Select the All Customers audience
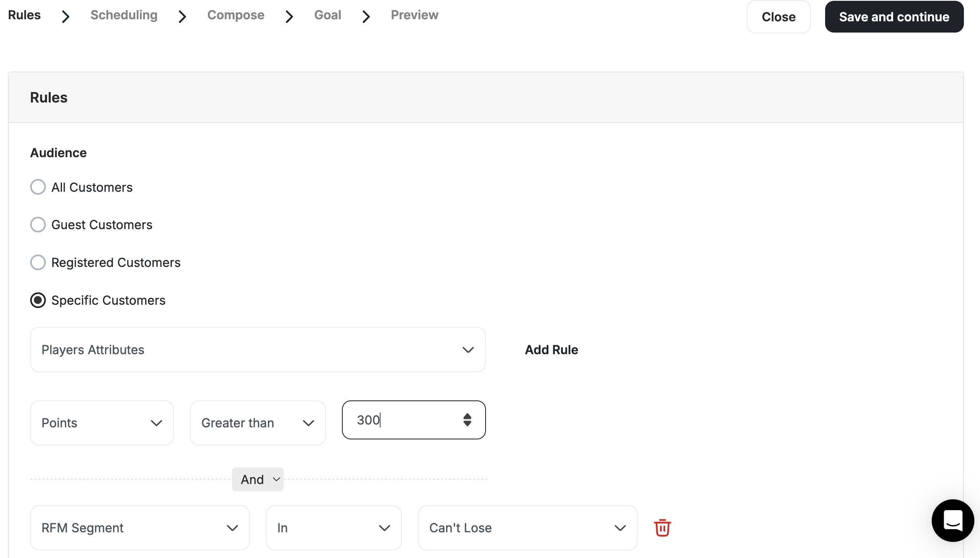Image resolution: width=980 pixels, height=558 pixels. pyautogui.click(x=37, y=187)
